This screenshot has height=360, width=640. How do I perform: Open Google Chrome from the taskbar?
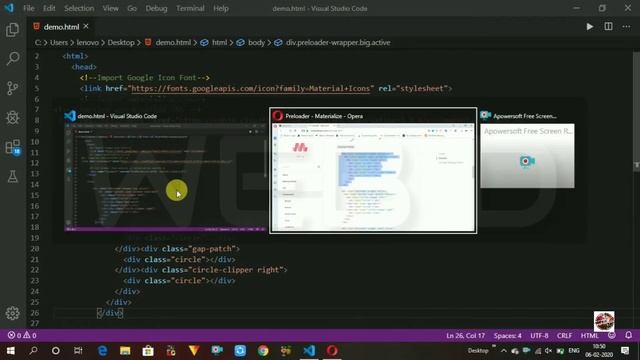(x=263, y=351)
